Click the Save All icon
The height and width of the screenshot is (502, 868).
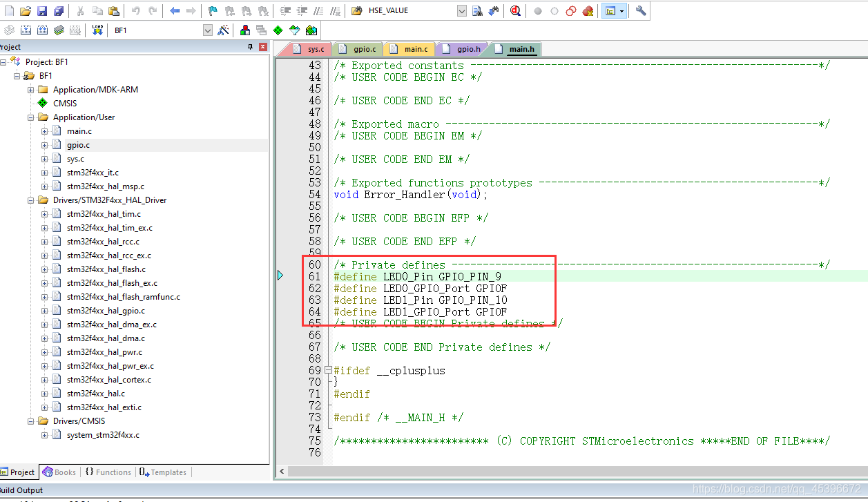(x=59, y=11)
